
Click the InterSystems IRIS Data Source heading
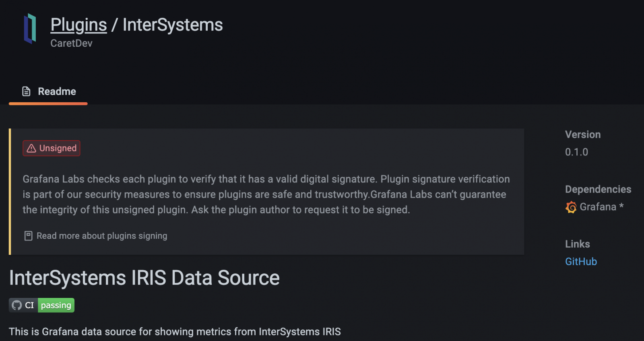144,278
